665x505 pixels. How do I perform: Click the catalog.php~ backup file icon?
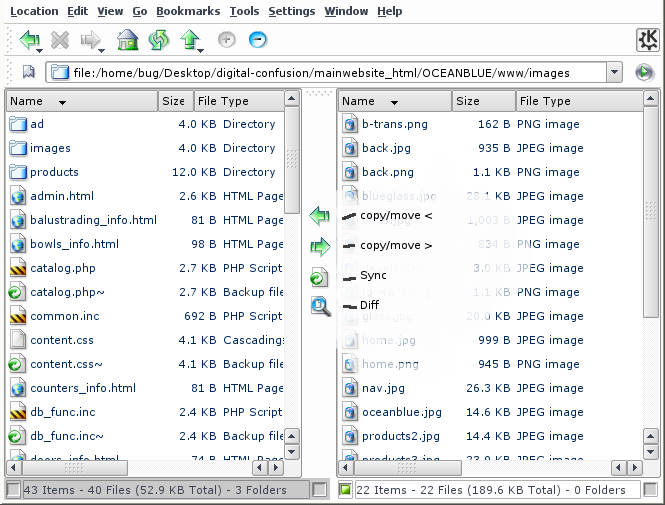coord(16,292)
